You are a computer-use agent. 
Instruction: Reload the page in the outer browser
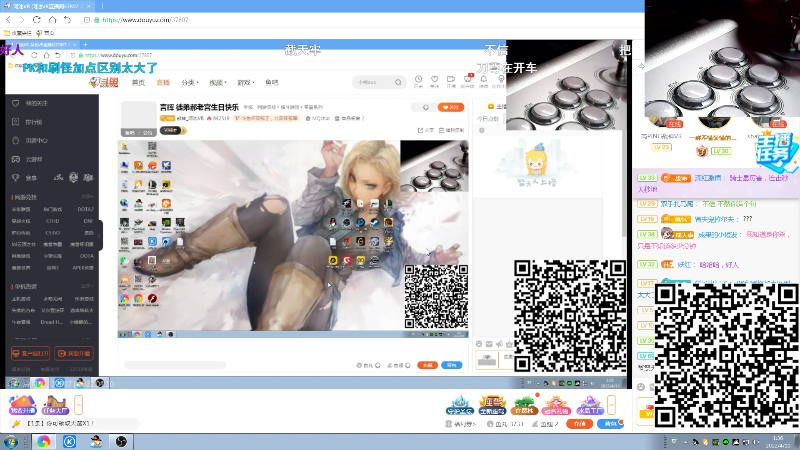[37, 20]
